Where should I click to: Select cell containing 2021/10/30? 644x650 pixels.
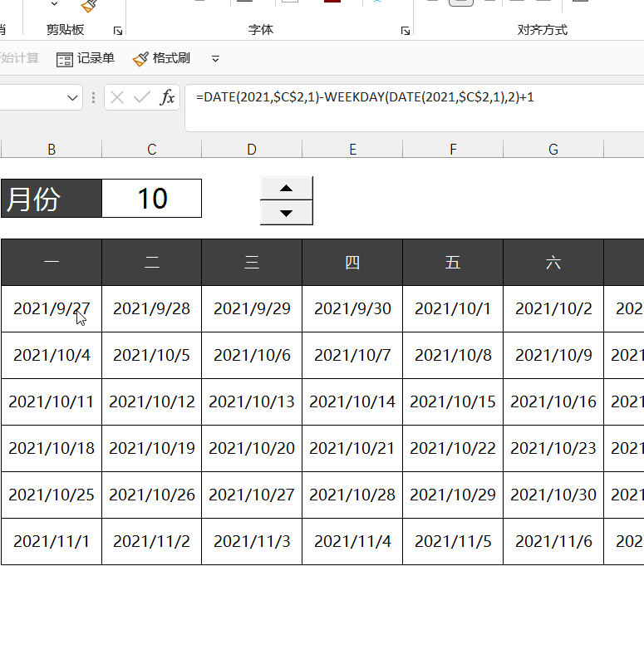553,495
